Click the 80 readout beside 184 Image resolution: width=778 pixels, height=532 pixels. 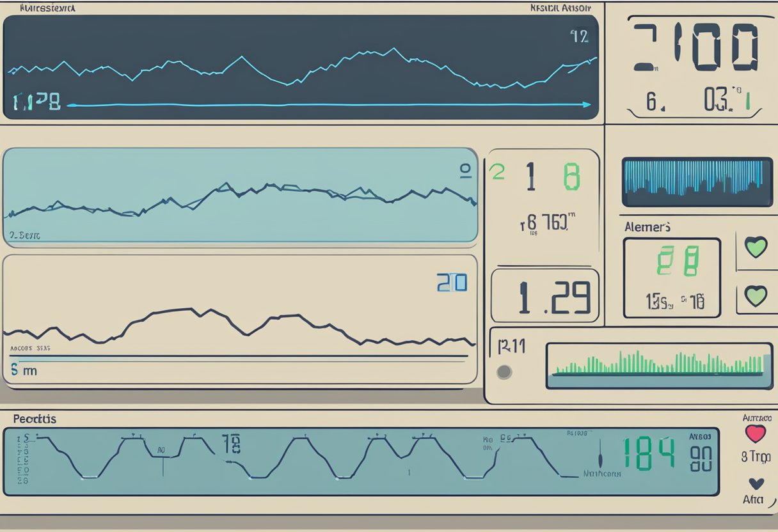point(701,458)
